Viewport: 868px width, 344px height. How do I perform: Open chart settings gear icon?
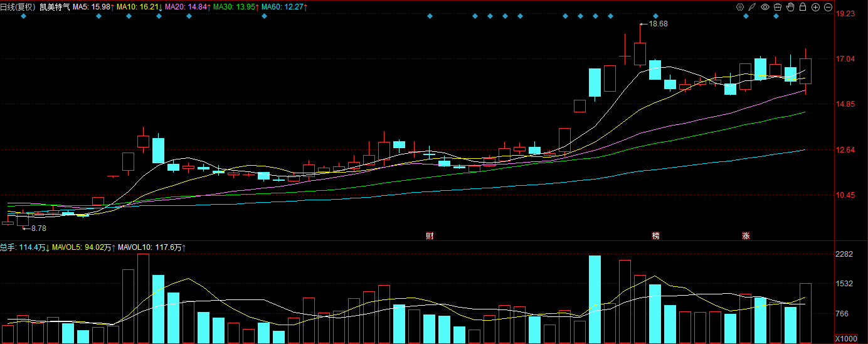pyautogui.click(x=740, y=7)
